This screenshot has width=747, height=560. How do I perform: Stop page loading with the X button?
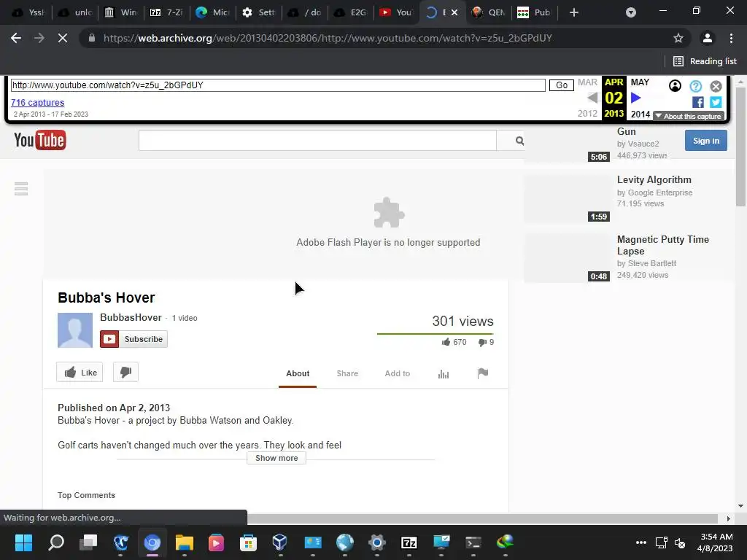63,38
